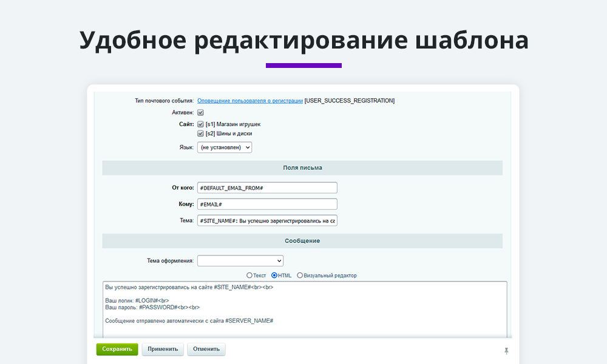Focus the От кого field
The height and width of the screenshot is (364, 607).
point(267,188)
